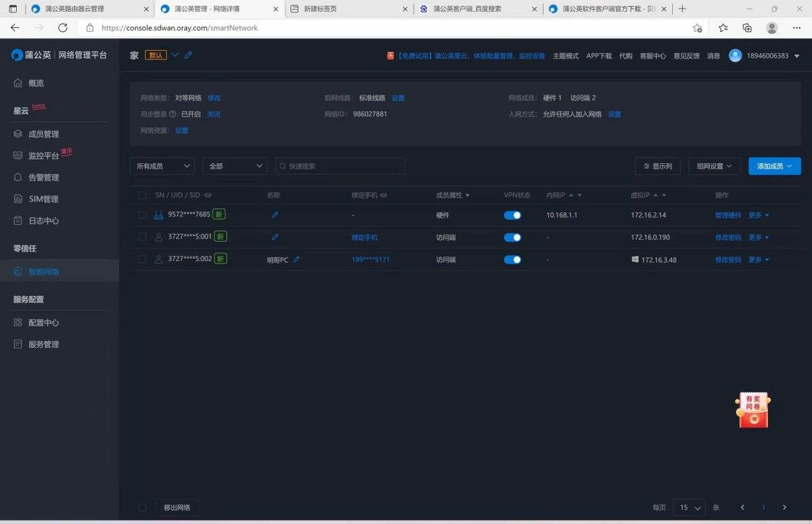Image resolution: width=812 pixels, height=524 pixels.
Task: Click 移出网络 button
Action: tap(177, 507)
